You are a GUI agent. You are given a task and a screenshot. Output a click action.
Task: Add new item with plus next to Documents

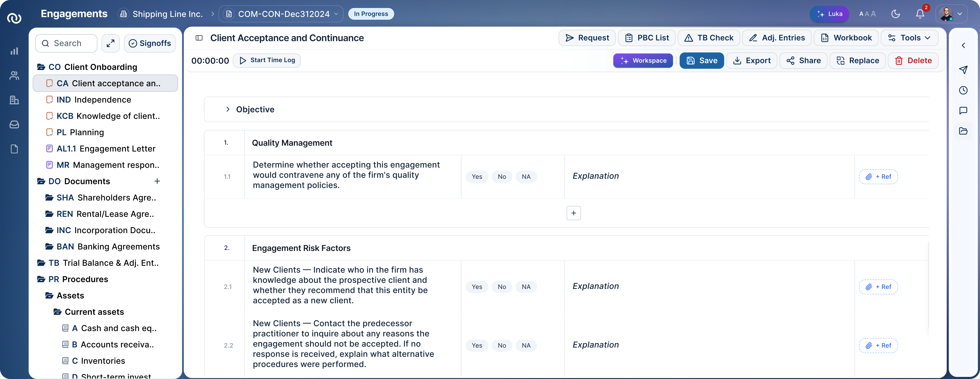[x=157, y=181]
